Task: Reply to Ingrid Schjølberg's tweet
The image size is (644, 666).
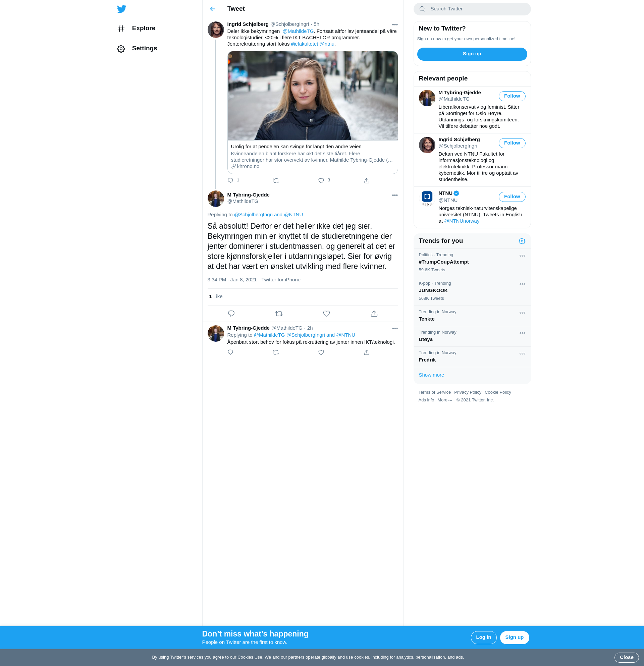Action: click(230, 180)
